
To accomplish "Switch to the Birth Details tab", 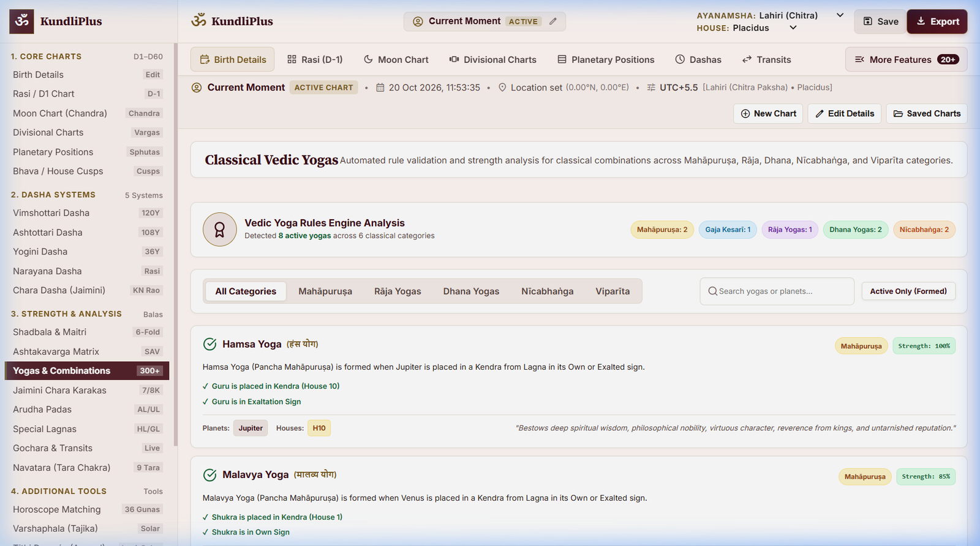I will [233, 59].
